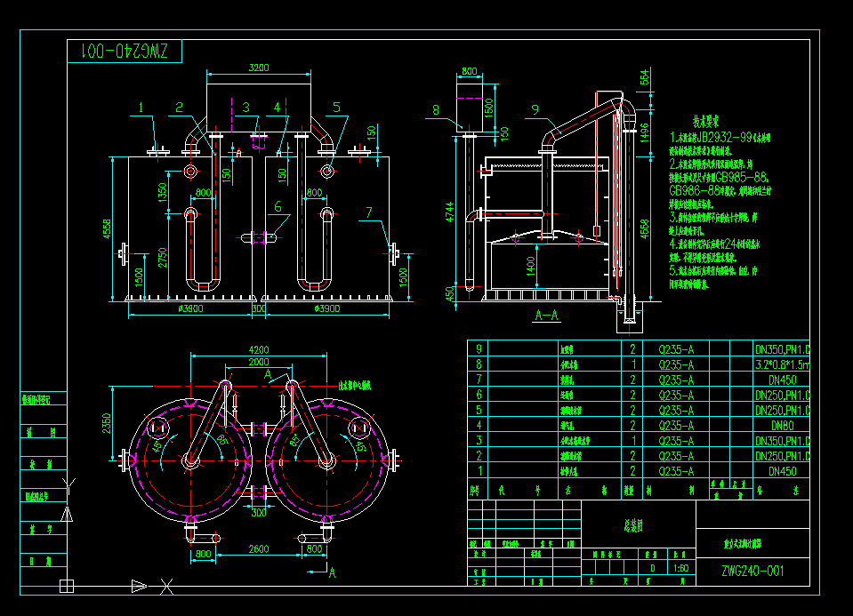Screen dimensions: 853x616
Task: Click the UCS origin square icon
Action: coord(66,586)
